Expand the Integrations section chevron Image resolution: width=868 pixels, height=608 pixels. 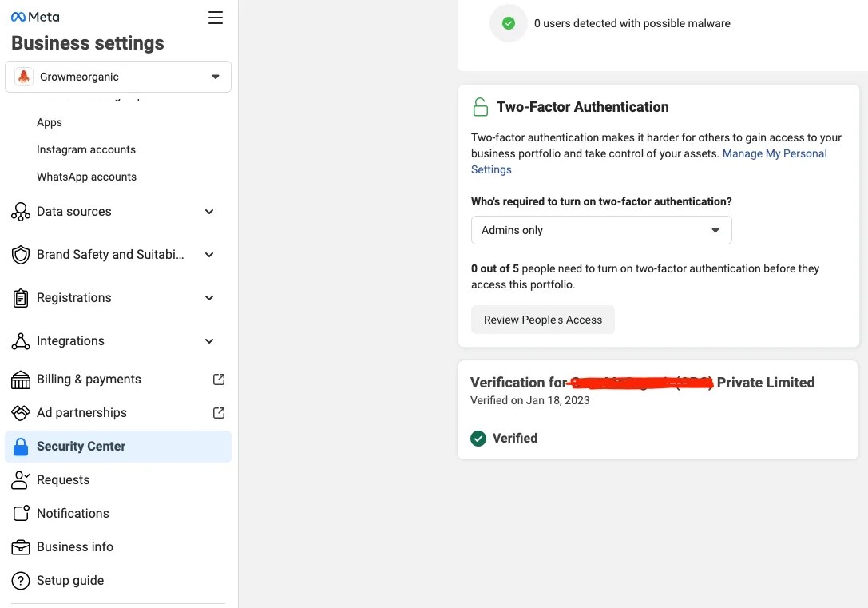pos(209,341)
